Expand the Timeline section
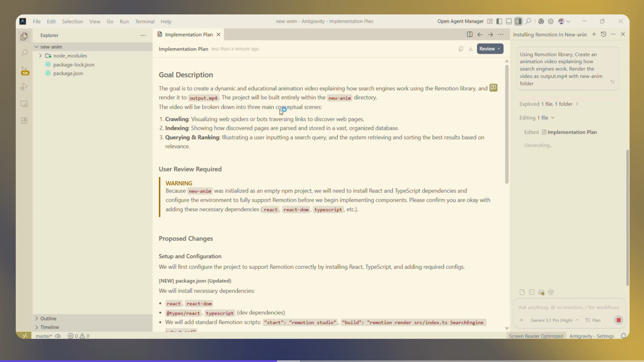 click(x=93, y=327)
